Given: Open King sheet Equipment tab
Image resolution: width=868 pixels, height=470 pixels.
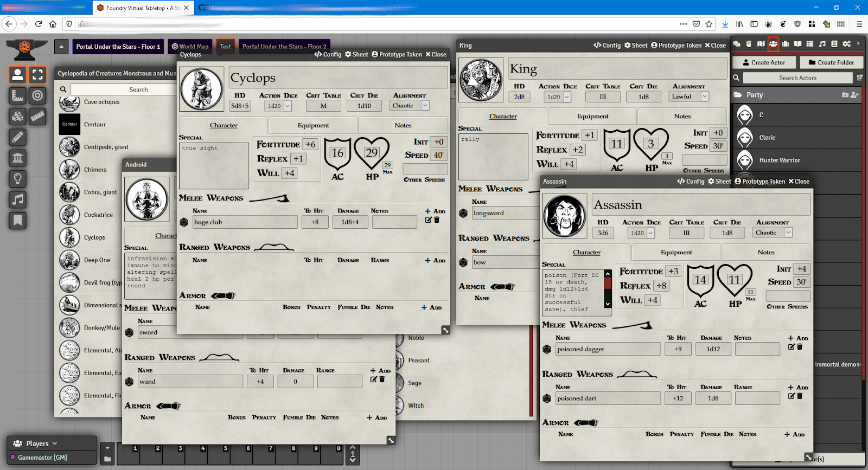Looking at the screenshot, I should pos(592,116).
